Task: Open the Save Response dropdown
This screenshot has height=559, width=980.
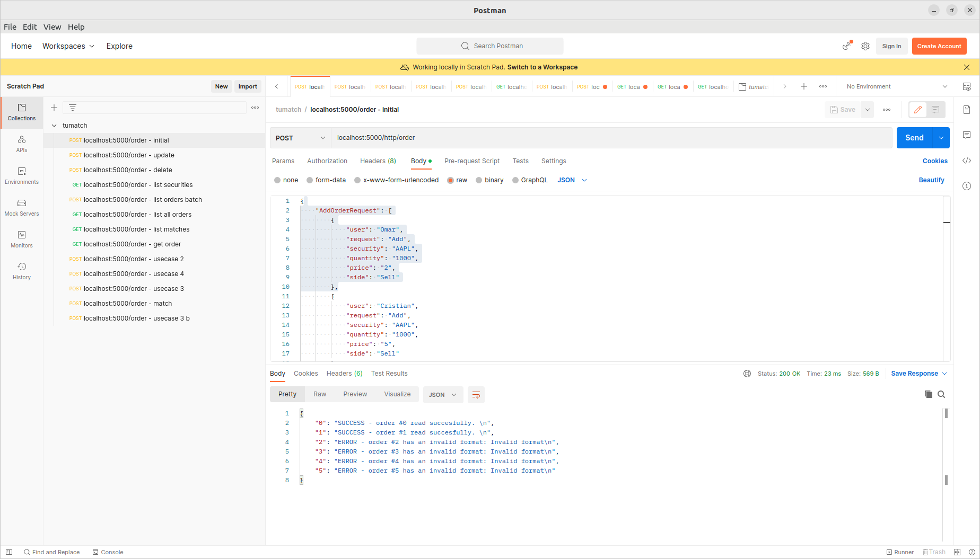Action: point(919,374)
